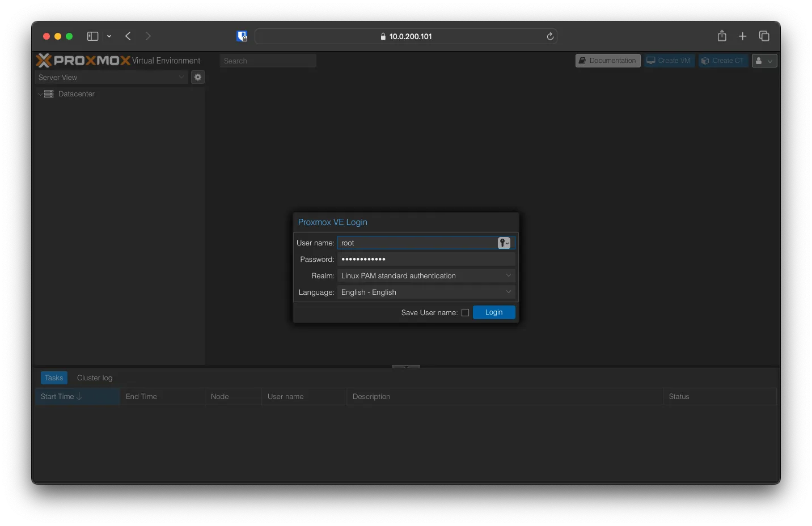
Task: Open the user account menu dropdown
Action: click(x=764, y=61)
